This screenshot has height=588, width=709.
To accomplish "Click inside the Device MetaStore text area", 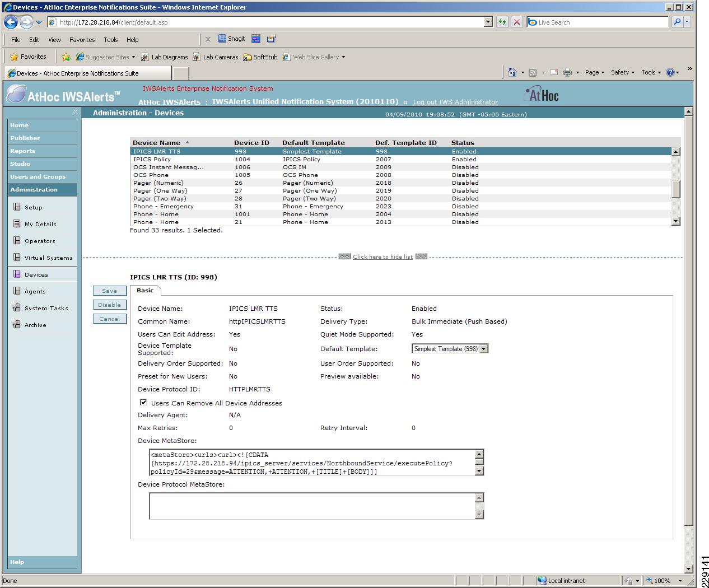I will [312, 463].
